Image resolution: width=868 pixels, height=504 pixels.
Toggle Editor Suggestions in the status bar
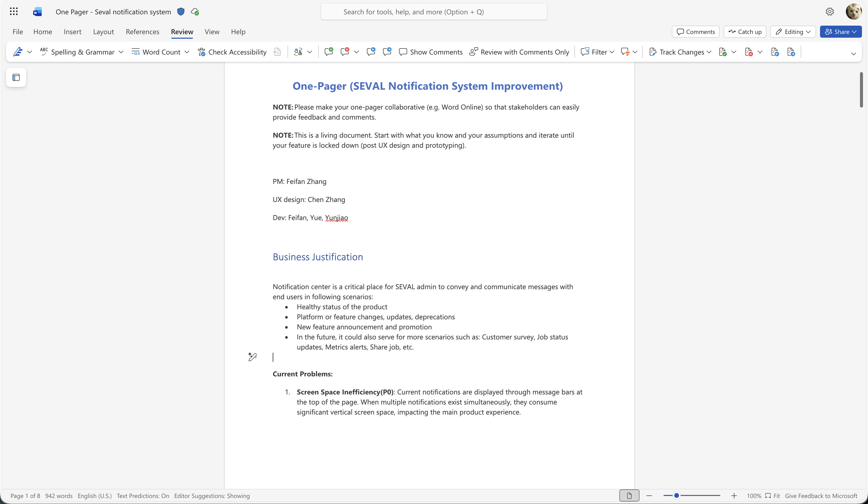pyautogui.click(x=212, y=496)
